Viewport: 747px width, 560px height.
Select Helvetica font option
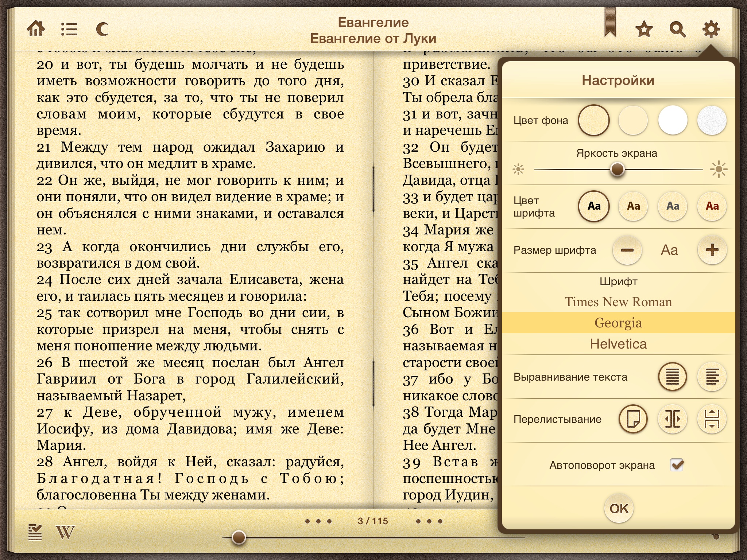[x=618, y=344]
